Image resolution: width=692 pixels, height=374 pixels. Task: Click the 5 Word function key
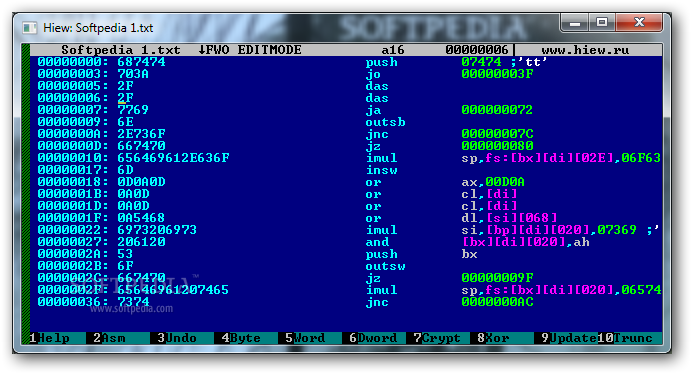pyautogui.click(x=305, y=338)
